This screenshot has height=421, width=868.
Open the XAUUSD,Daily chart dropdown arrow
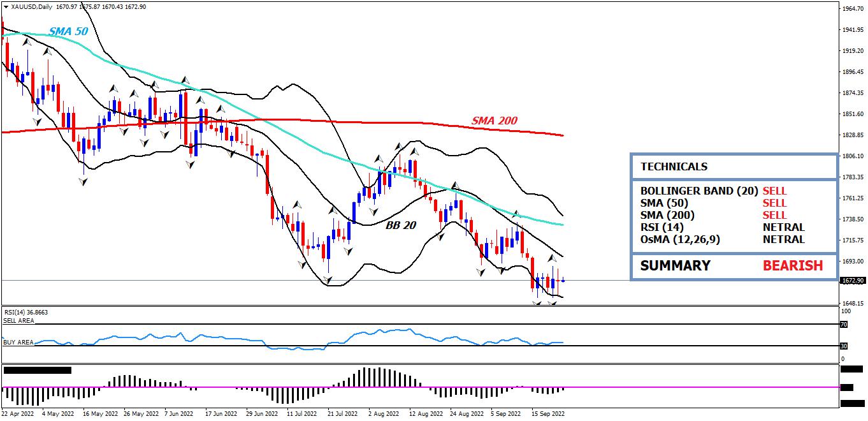[6, 6]
